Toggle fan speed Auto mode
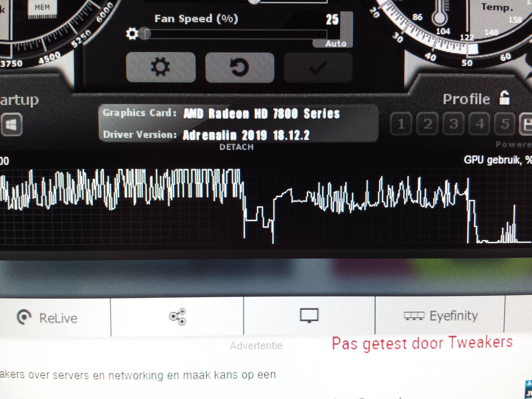The height and width of the screenshot is (399, 532). [336, 44]
